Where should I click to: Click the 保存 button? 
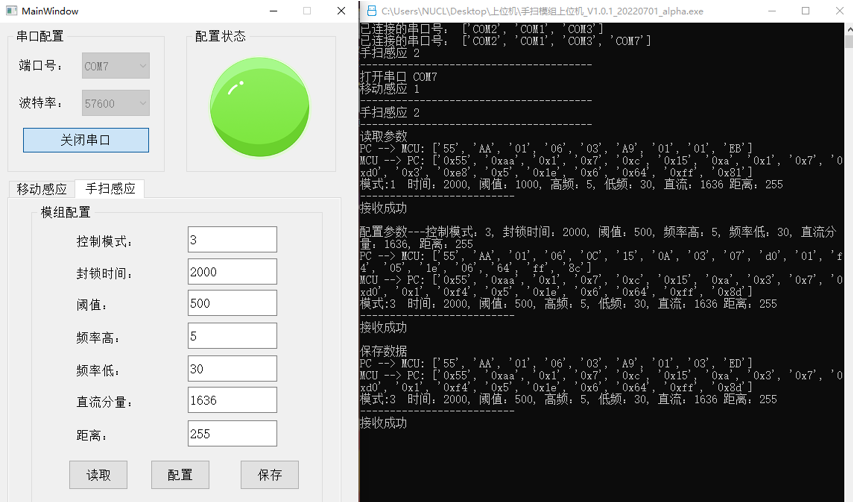pyautogui.click(x=270, y=475)
